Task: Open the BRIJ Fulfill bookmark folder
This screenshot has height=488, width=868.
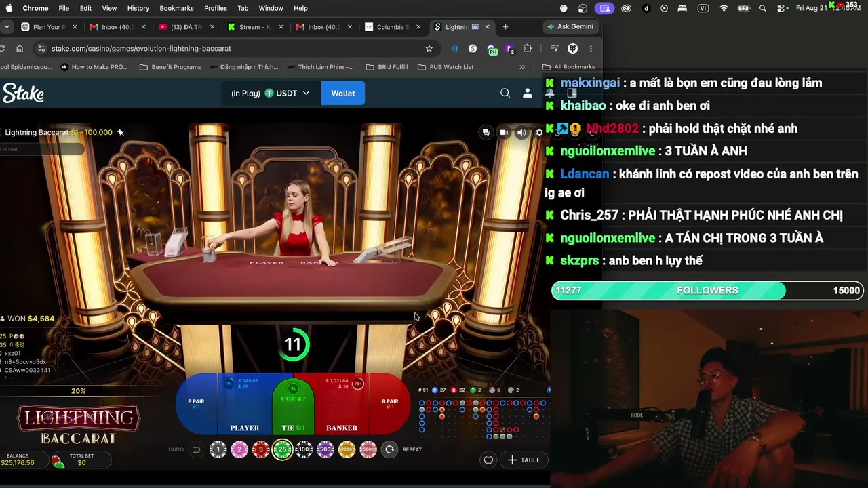Action: (x=387, y=67)
